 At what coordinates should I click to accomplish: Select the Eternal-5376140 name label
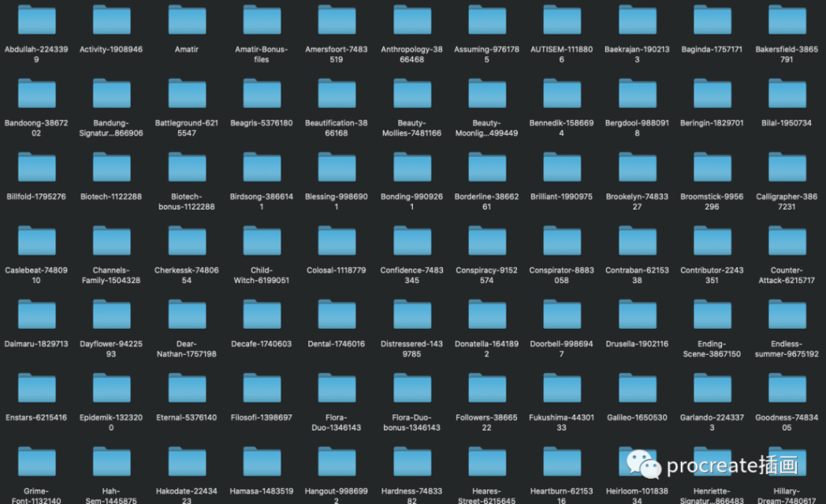coord(186,419)
